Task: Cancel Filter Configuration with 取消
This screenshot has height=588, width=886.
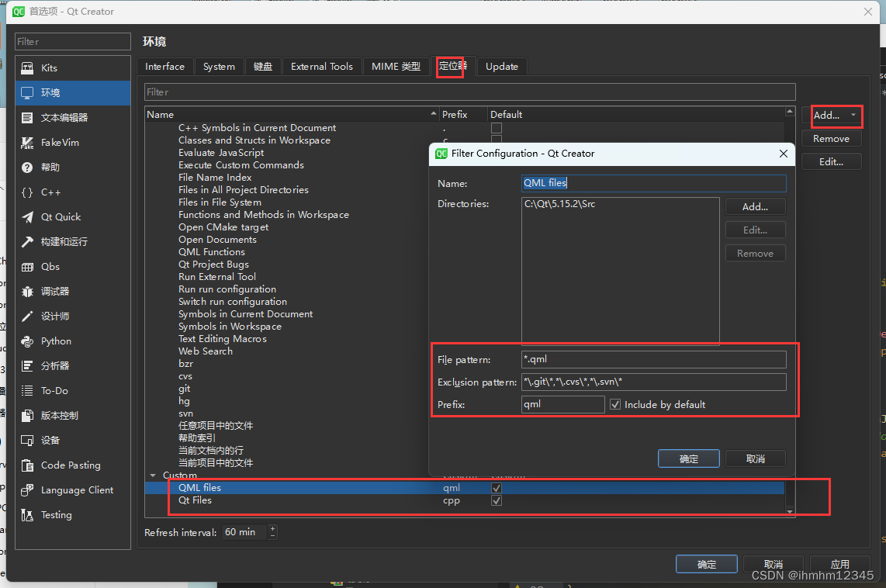Action: 755,458
